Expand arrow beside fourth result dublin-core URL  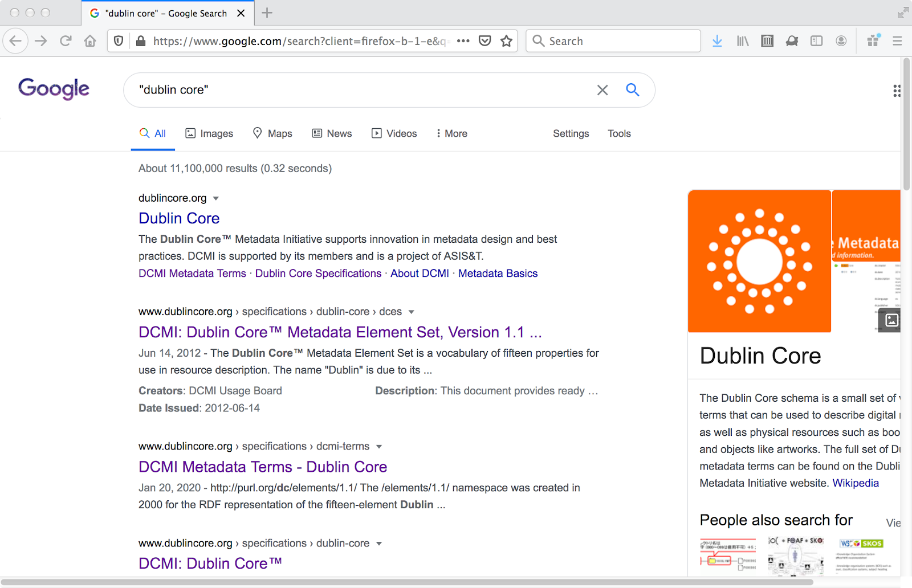click(379, 544)
